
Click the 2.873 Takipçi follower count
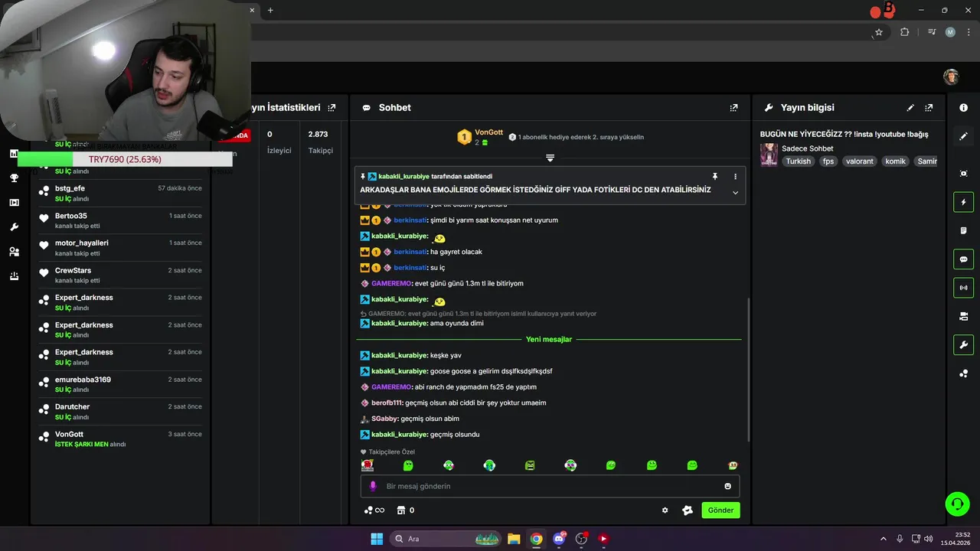coord(320,142)
